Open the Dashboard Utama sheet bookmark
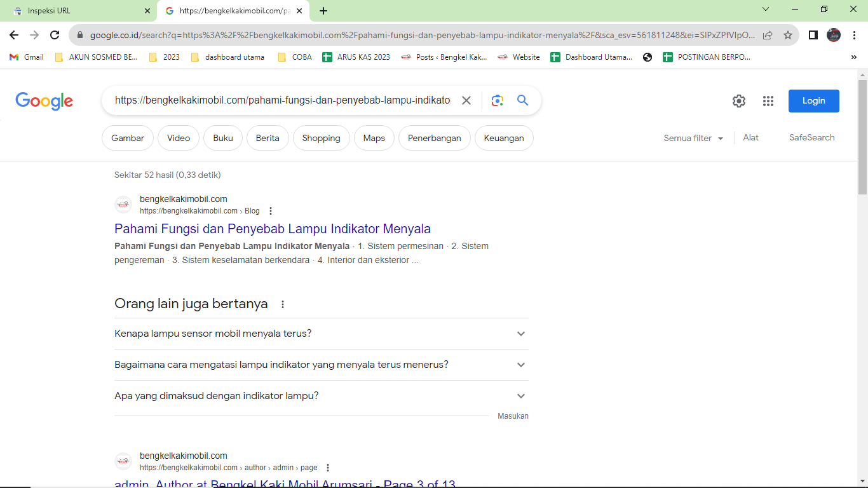The image size is (868, 488). [592, 57]
